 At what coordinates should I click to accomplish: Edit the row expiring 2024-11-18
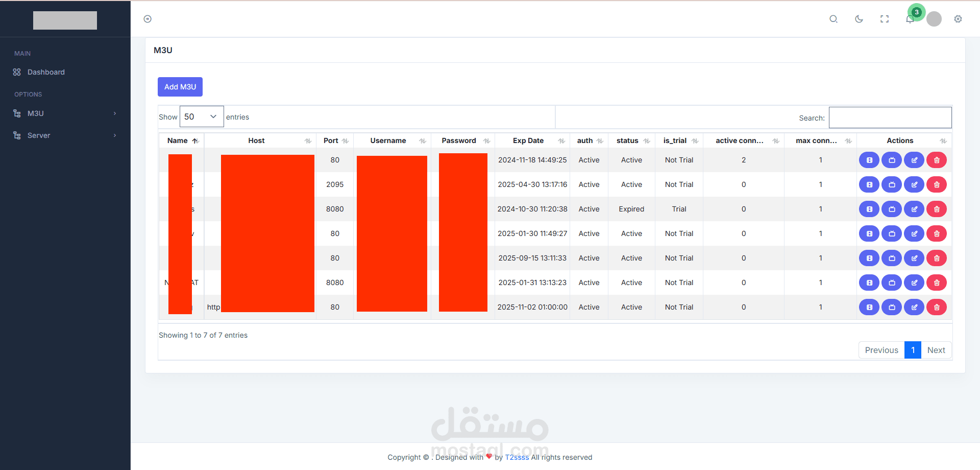(x=914, y=160)
